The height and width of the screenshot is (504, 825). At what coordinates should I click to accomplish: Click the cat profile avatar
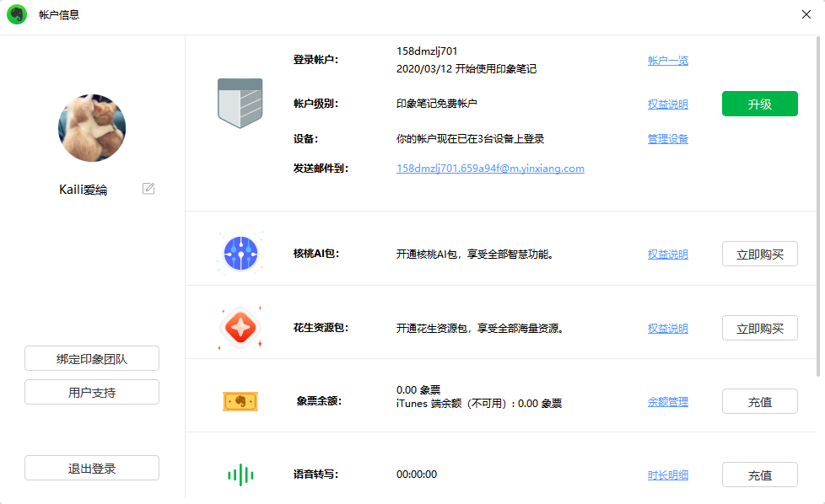[92, 128]
